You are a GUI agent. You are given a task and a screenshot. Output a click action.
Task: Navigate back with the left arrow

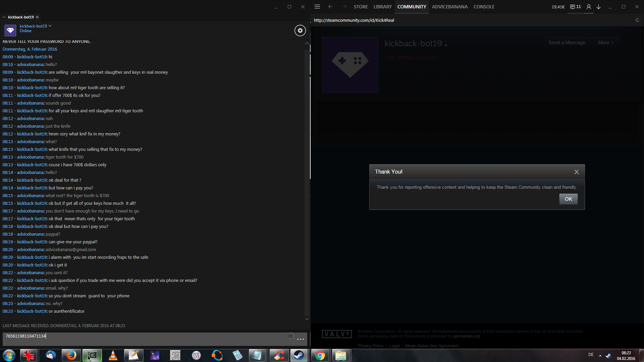coord(331,7)
